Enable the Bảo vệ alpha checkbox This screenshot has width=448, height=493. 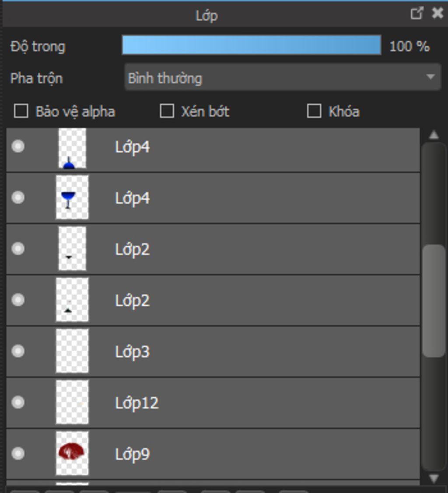point(21,111)
